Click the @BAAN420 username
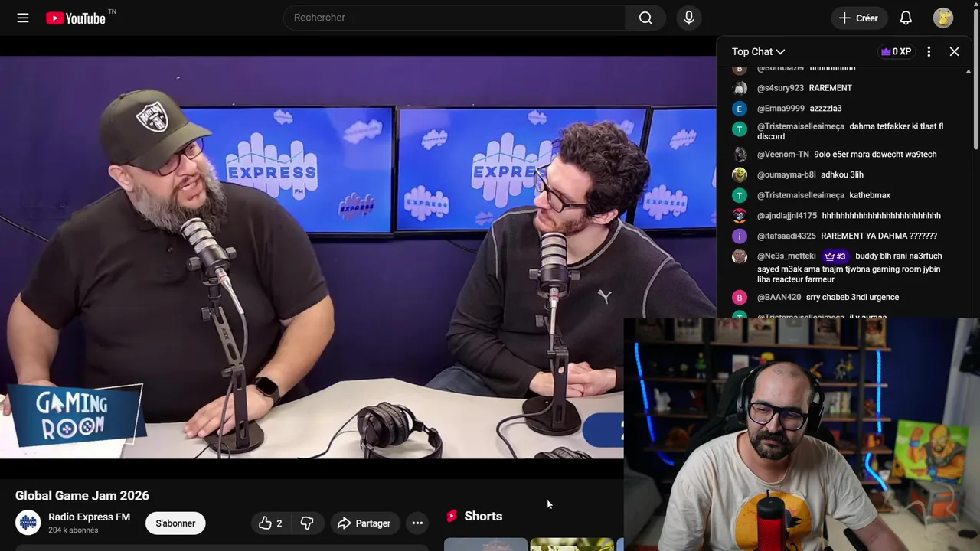The height and width of the screenshot is (551, 980). click(x=779, y=298)
